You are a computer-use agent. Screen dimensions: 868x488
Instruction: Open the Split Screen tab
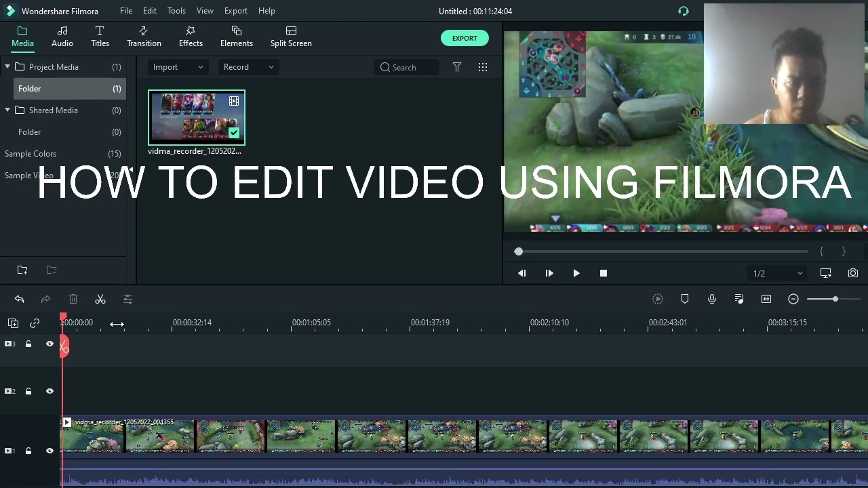pyautogui.click(x=291, y=37)
